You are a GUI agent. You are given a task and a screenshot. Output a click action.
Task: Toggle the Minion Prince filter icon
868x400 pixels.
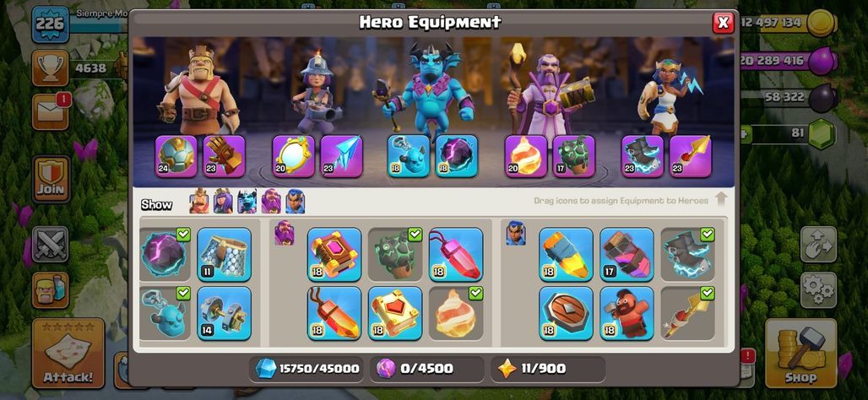(x=247, y=201)
